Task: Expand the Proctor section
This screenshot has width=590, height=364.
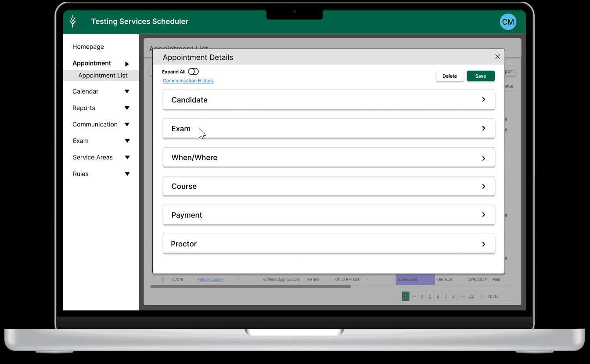Action: (329, 244)
